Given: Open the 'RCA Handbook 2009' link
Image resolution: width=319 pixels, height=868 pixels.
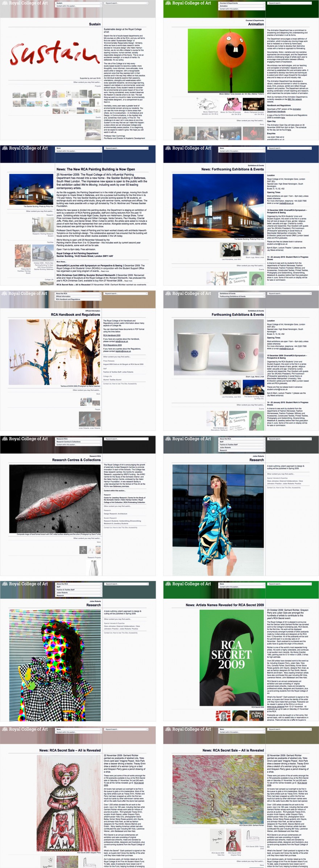Looking at the screenshot, I should (x=112, y=335).
